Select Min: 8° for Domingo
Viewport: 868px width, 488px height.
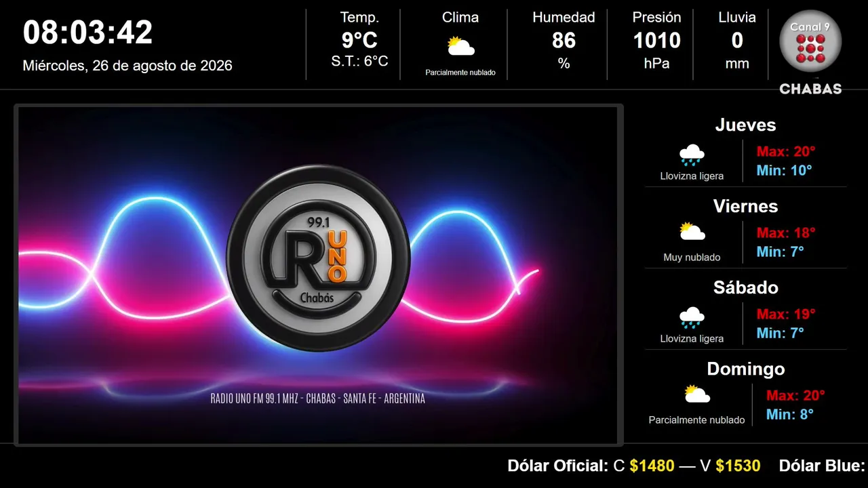pos(790,415)
